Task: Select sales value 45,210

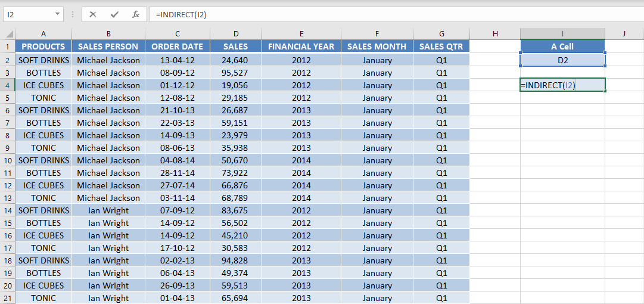Action: coord(236,236)
